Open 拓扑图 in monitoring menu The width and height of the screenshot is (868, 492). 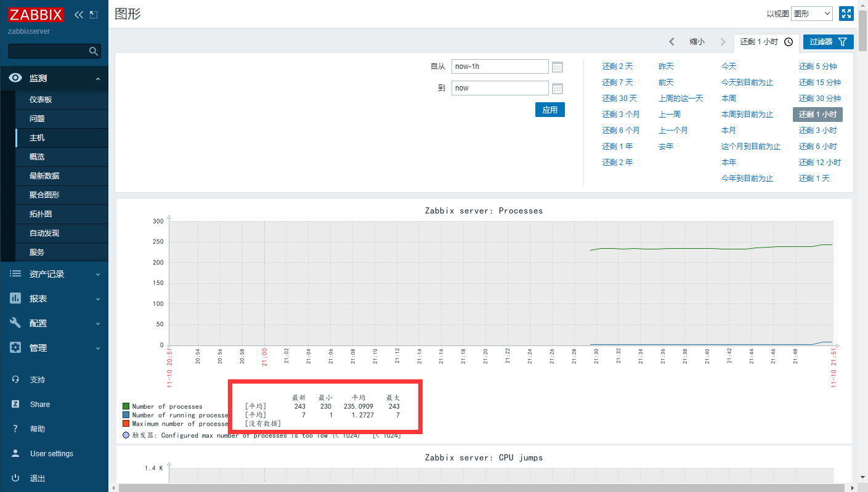click(x=41, y=214)
